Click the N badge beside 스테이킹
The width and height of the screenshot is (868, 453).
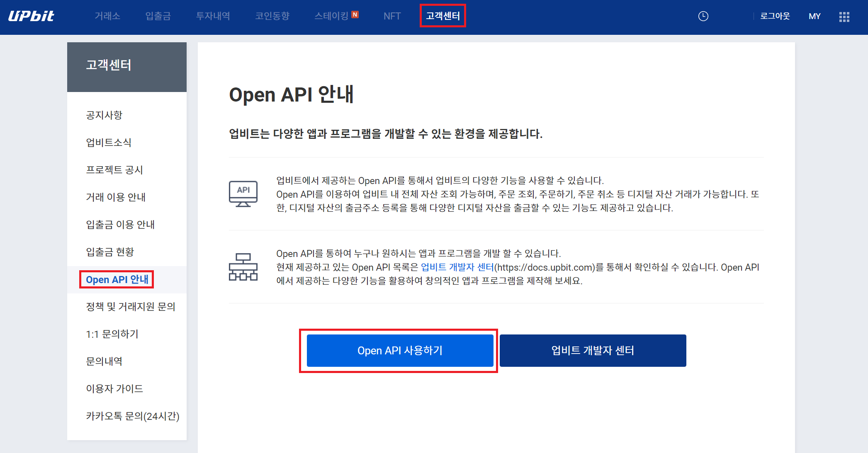[x=355, y=15]
